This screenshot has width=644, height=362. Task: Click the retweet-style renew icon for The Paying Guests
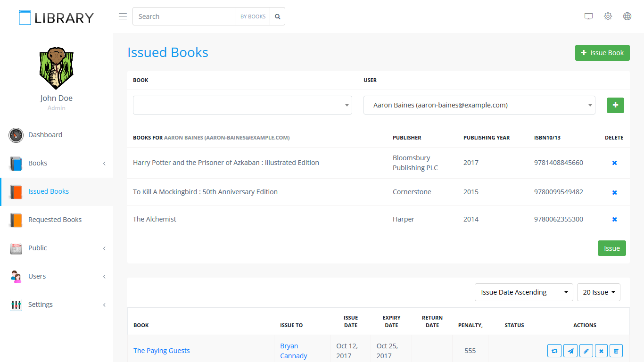554,351
